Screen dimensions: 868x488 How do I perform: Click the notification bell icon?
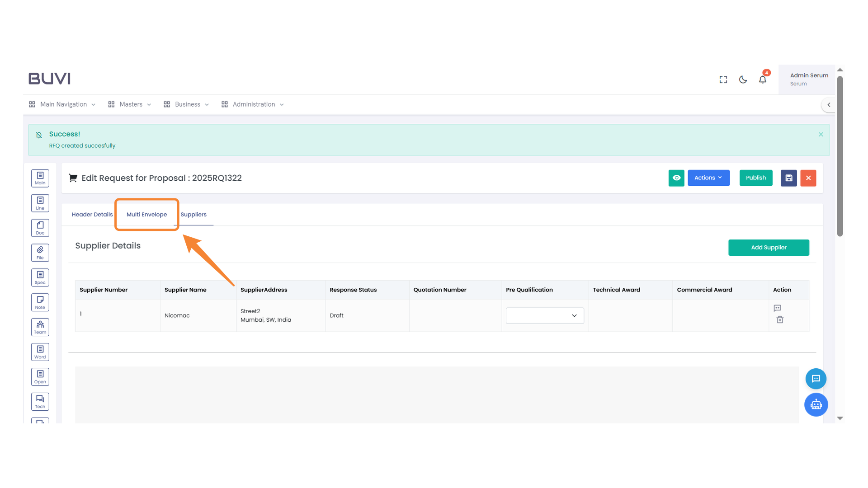click(762, 80)
